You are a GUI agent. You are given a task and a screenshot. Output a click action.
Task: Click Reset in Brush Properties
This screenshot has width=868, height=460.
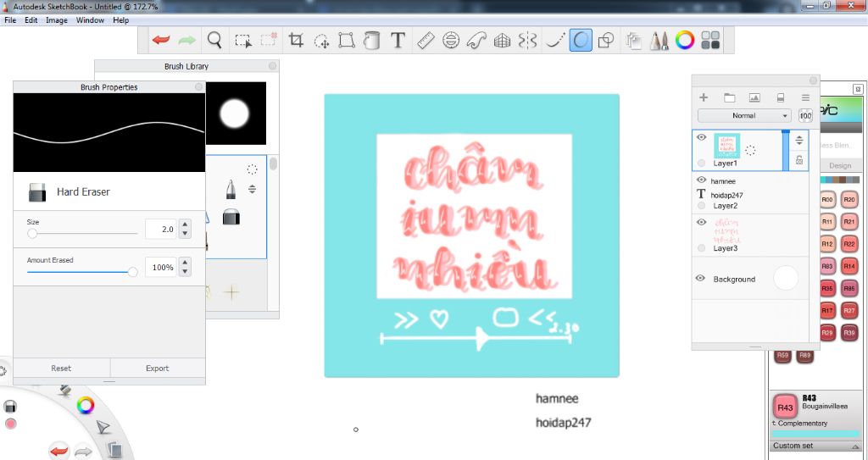61,369
